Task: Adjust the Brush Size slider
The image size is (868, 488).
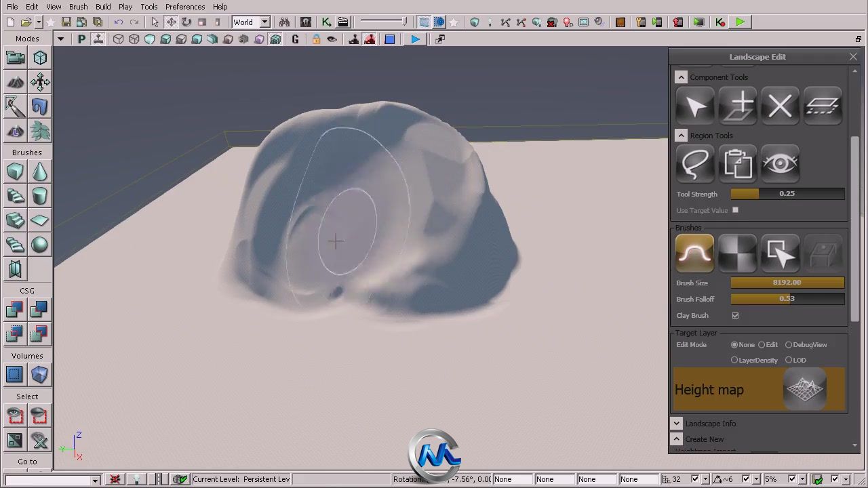Action: click(x=787, y=283)
